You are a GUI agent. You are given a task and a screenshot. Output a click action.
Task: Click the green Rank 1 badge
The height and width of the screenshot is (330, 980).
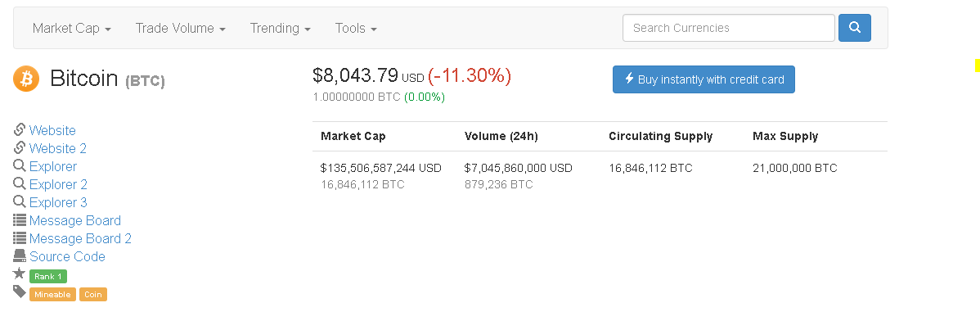pos(48,276)
